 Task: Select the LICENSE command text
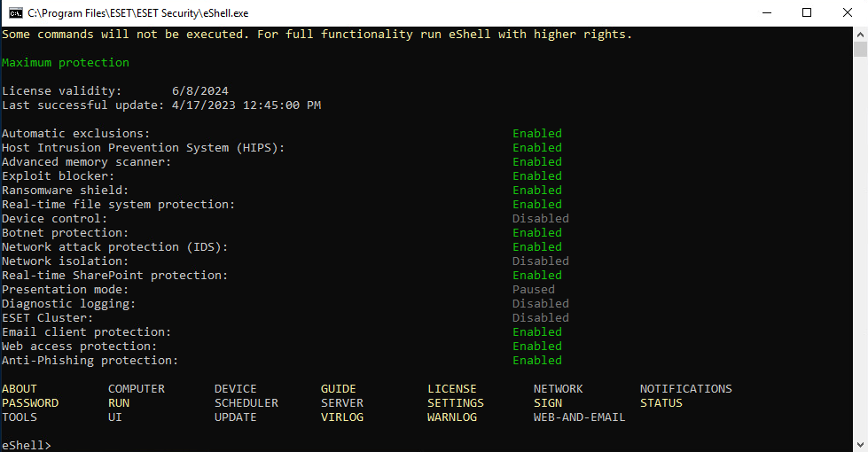(x=451, y=389)
